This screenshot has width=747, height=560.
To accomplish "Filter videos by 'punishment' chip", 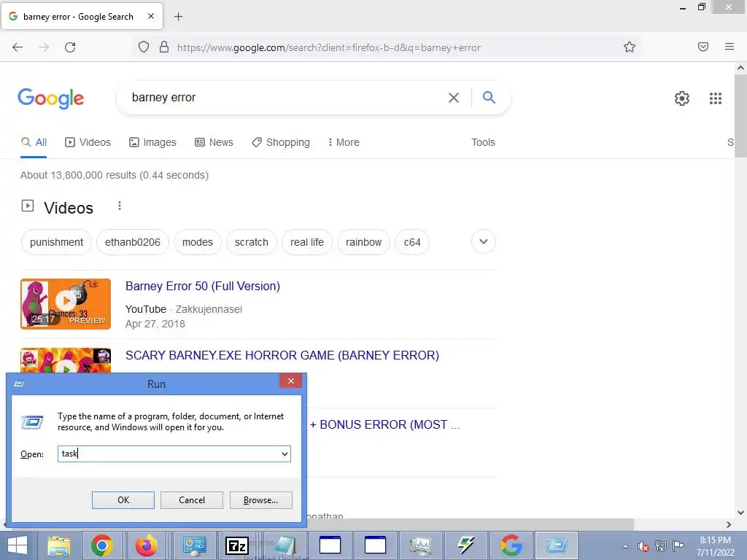I will point(56,242).
